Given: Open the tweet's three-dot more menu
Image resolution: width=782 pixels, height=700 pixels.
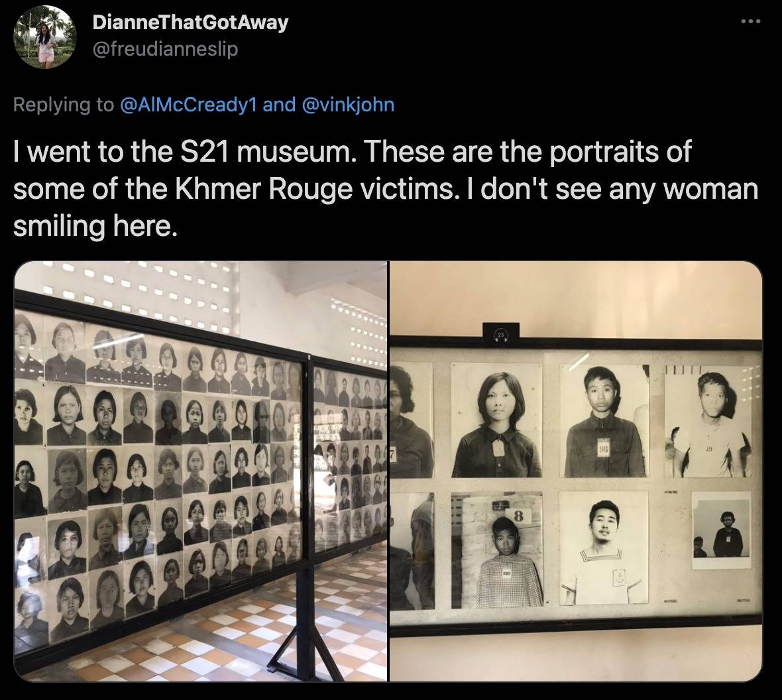Looking at the screenshot, I should [x=751, y=21].
